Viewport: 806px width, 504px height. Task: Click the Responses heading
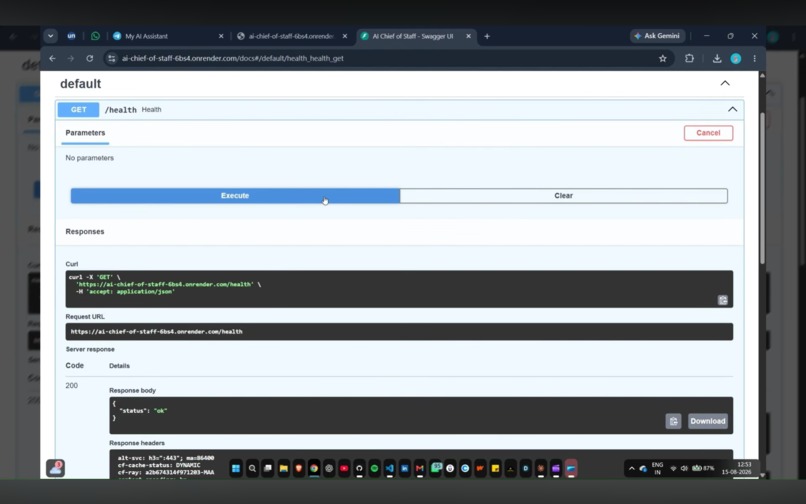[85, 231]
